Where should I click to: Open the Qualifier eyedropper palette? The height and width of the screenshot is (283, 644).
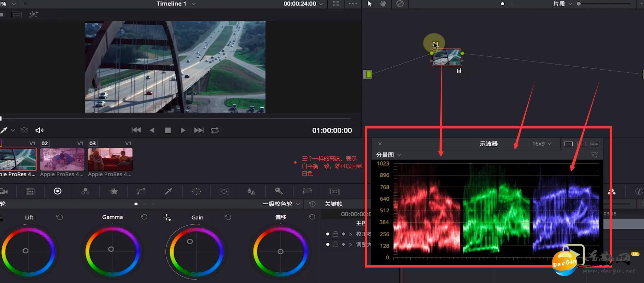[x=168, y=191]
